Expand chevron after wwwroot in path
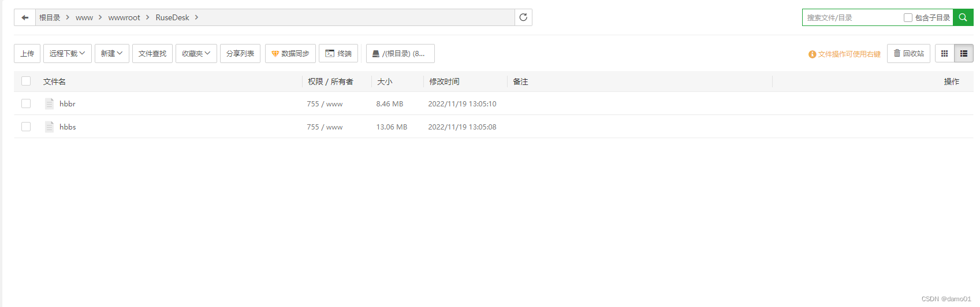Image resolution: width=980 pixels, height=307 pixels. [x=148, y=17]
